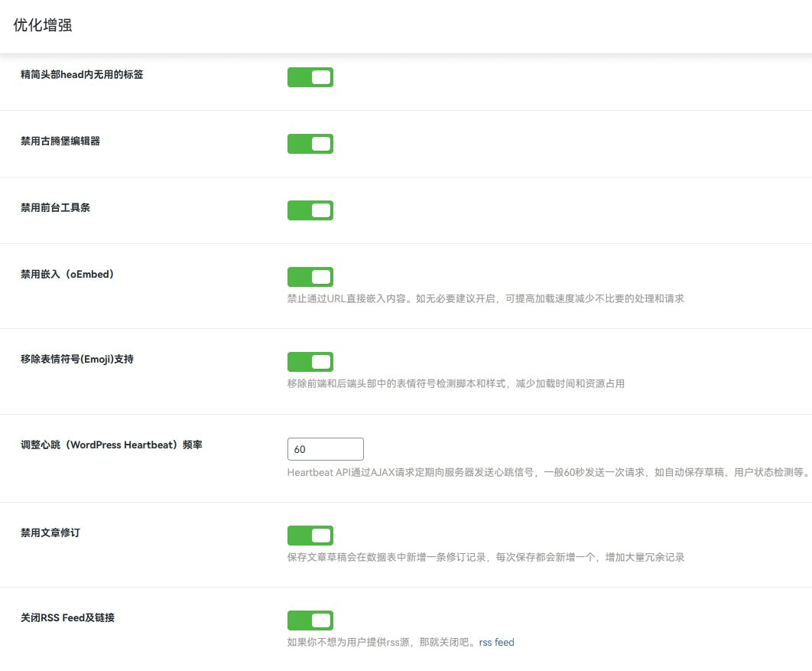The image size is (812, 671).
Task: Toggle the 禁用前台工具条 switch
Action: pyautogui.click(x=310, y=210)
